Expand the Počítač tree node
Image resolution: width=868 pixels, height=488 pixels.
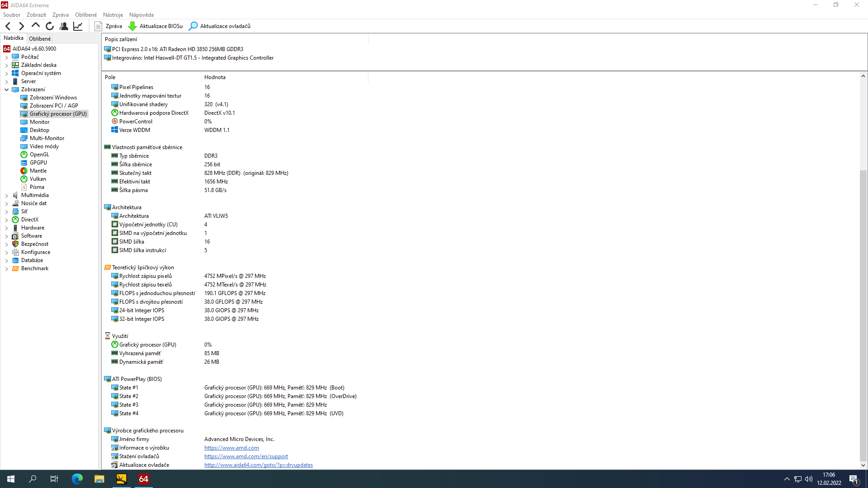tap(7, 57)
